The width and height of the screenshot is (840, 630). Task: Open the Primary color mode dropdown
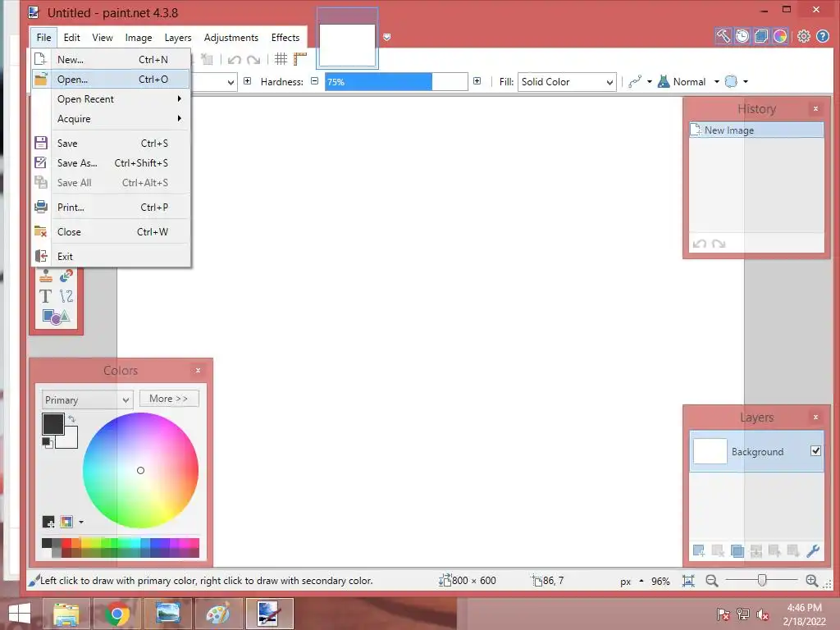pos(87,399)
